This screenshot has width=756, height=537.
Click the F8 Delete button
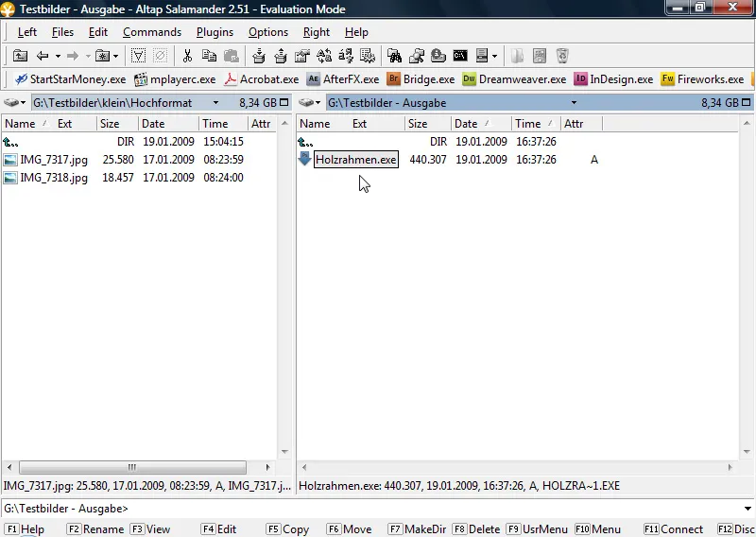click(x=476, y=529)
